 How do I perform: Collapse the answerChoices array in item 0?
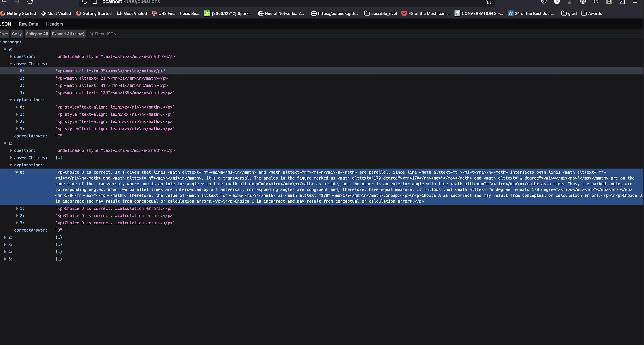pyautogui.click(x=11, y=64)
